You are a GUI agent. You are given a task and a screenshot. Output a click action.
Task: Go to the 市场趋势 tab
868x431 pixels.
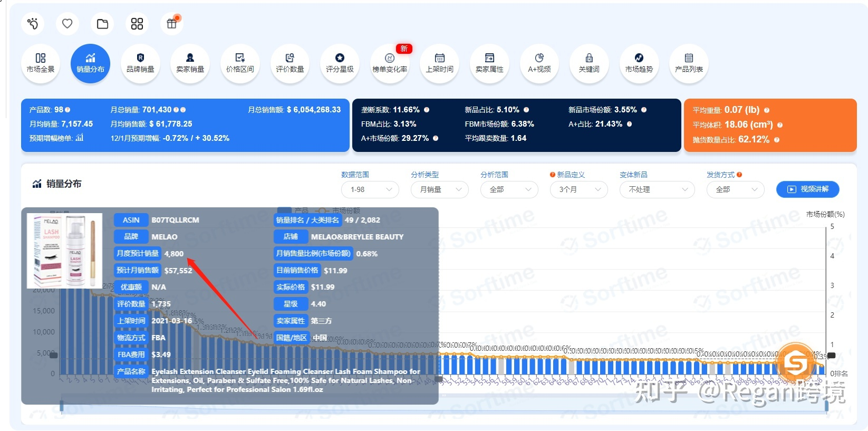point(639,63)
